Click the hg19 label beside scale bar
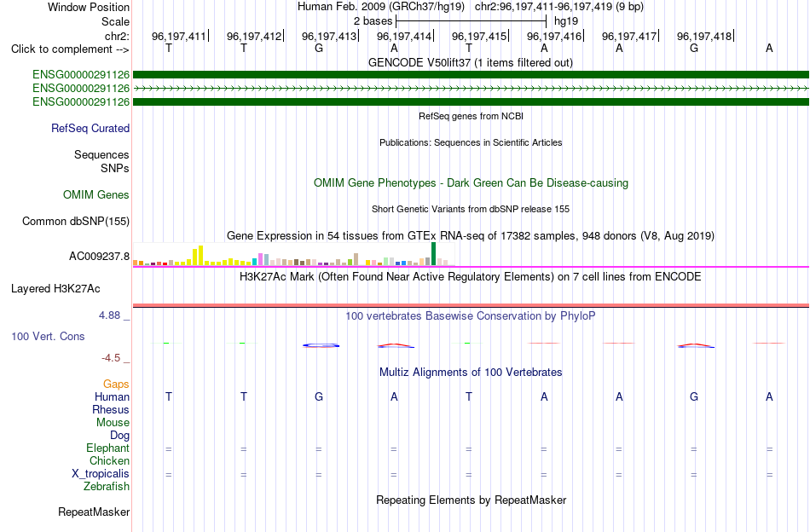 point(566,21)
